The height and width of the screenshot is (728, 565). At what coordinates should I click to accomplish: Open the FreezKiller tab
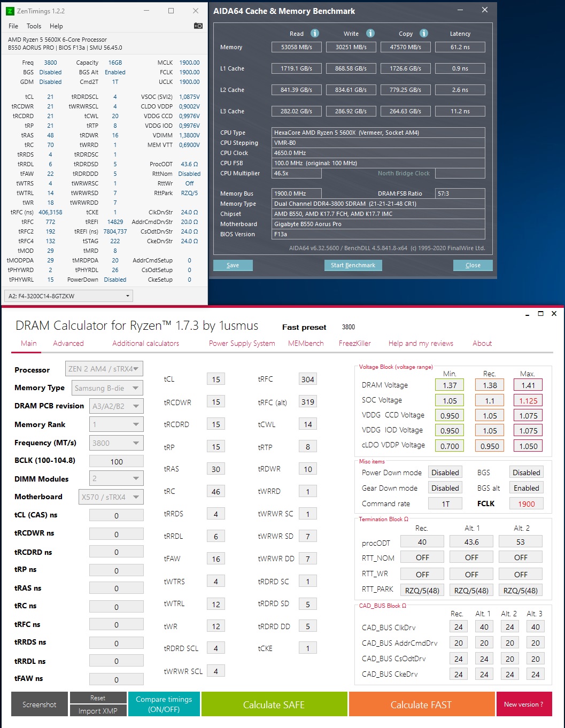click(355, 343)
